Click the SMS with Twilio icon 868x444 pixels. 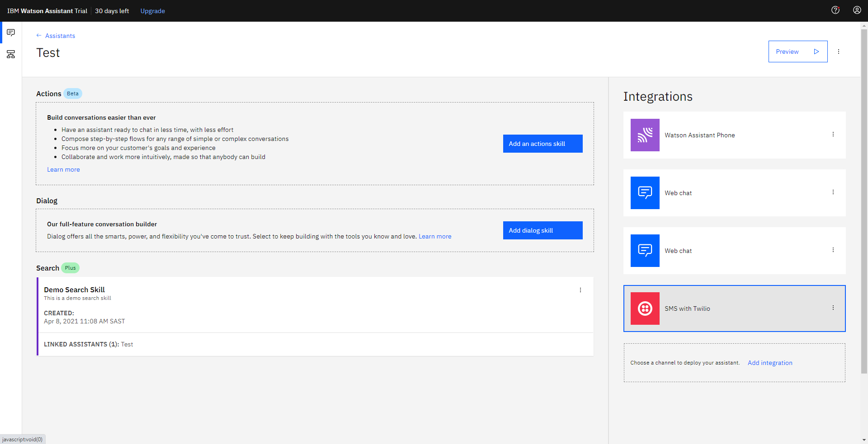[x=645, y=308]
